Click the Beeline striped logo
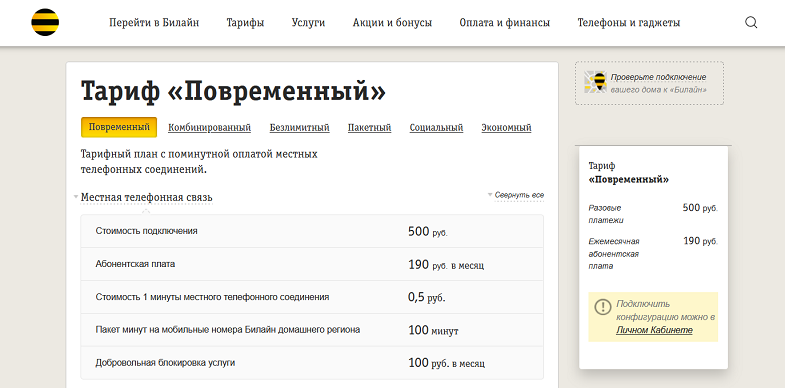Screen dimensions: 785x388 pyautogui.click(x=45, y=23)
